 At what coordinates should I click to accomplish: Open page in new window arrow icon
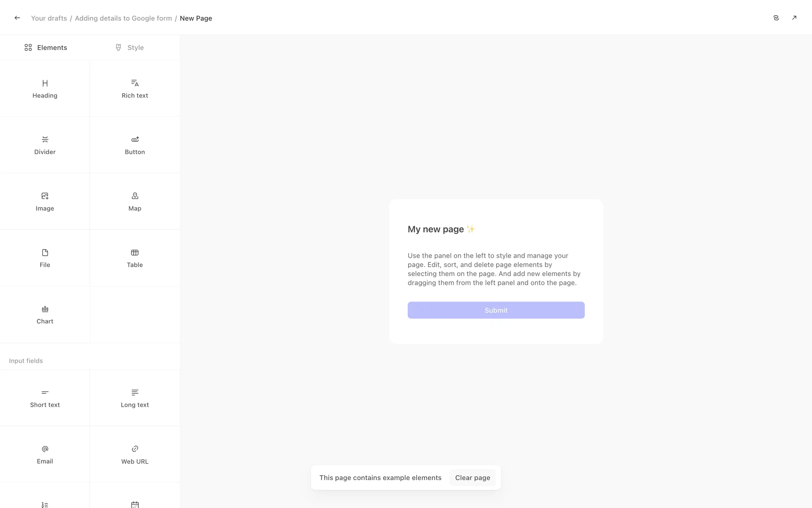[x=794, y=18]
